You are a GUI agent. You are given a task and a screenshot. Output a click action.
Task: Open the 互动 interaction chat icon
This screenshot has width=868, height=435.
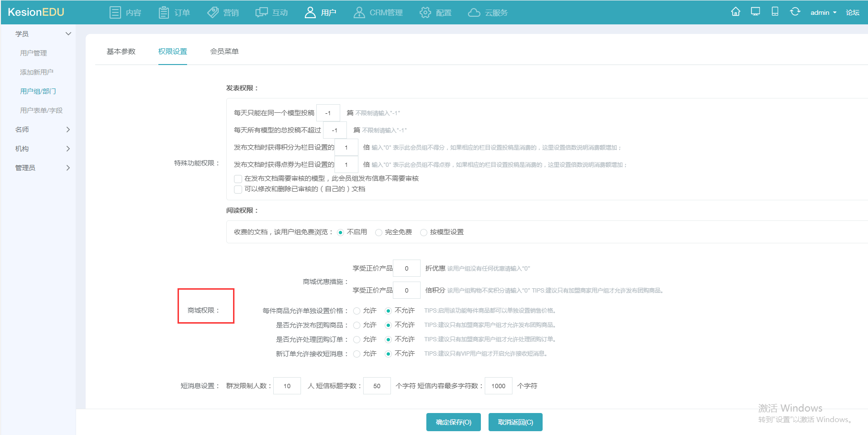pos(261,12)
